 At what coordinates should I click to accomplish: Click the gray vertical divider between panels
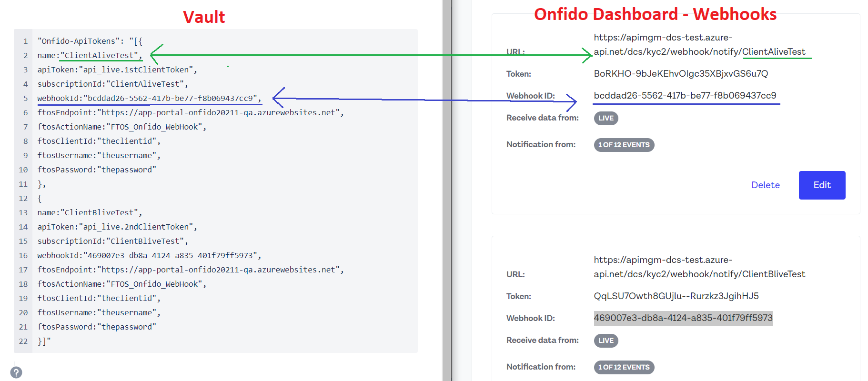coord(446,190)
